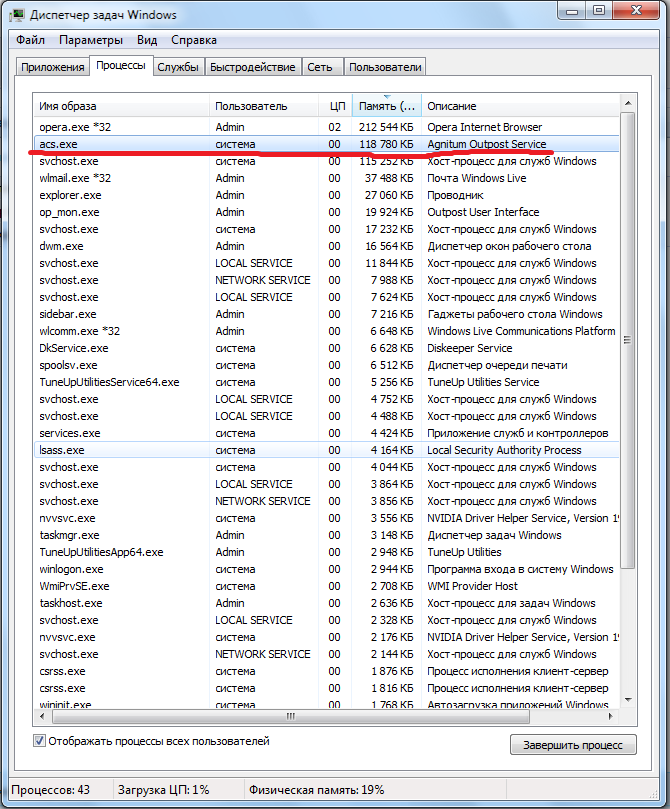670x809 pixels.
Task: Switch to the Быстродействие tab
Action: pyautogui.click(x=253, y=67)
